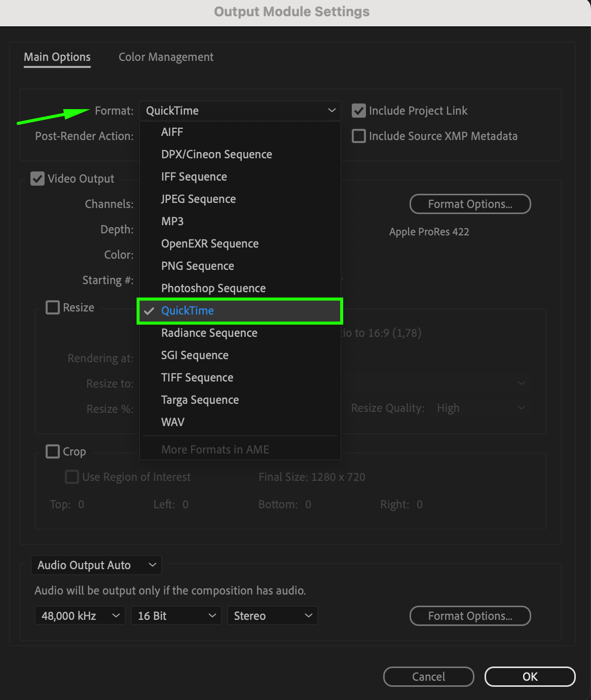
Task: Select the Main Options tab
Action: [57, 57]
